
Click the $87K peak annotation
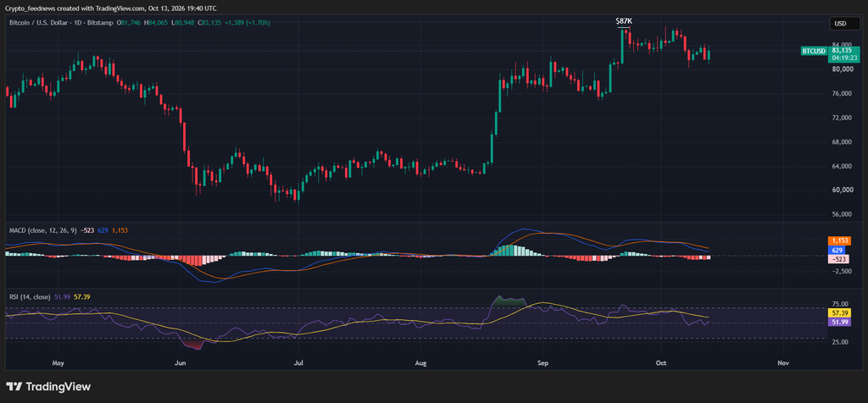623,21
